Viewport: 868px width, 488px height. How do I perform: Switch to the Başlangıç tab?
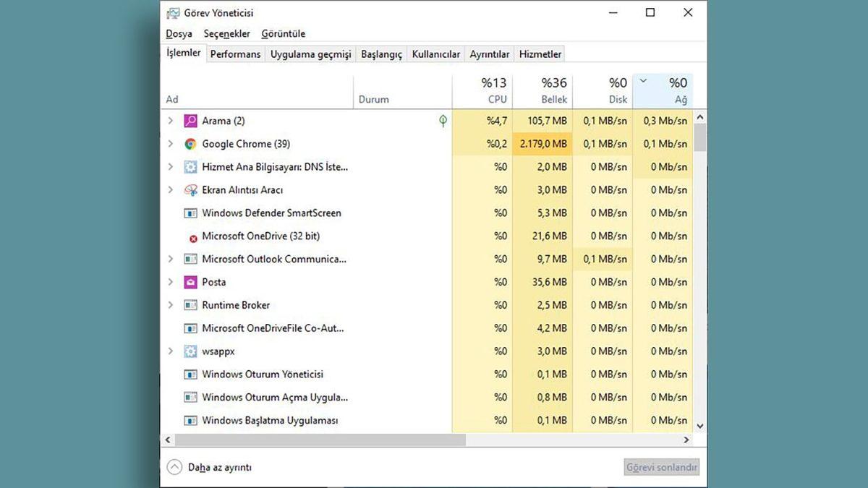381,53
